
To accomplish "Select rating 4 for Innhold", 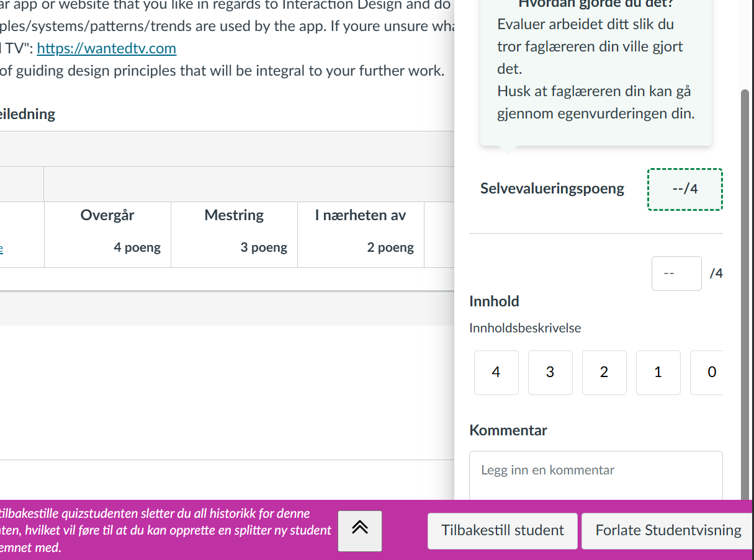I will [x=496, y=372].
